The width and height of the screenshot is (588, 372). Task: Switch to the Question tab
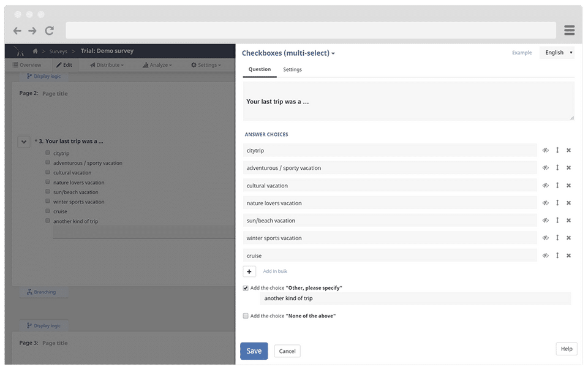point(260,69)
